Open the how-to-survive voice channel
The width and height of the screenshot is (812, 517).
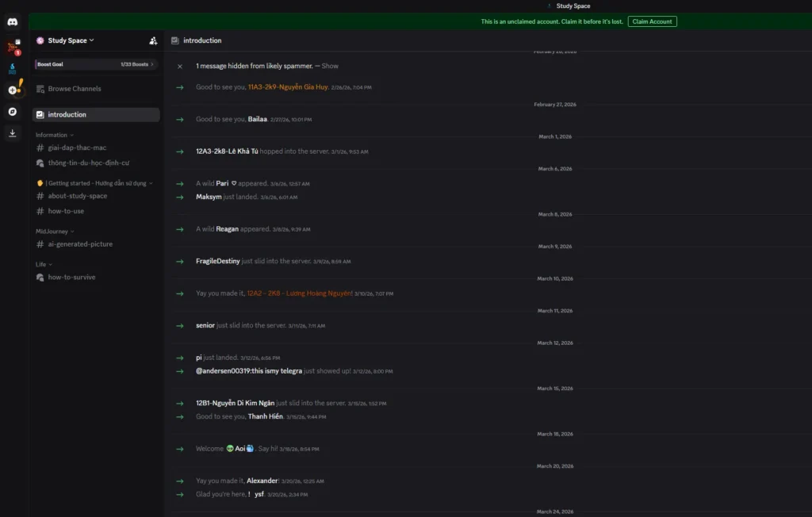tap(71, 277)
